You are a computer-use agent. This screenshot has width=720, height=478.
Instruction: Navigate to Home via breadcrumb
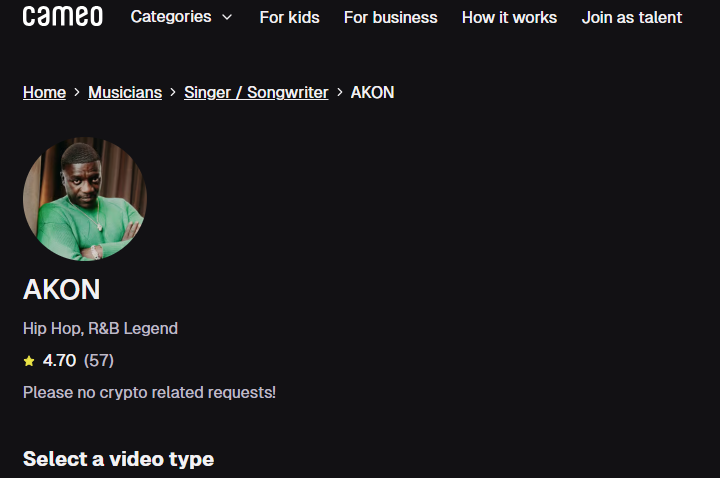pyautogui.click(x=44, y=92)
